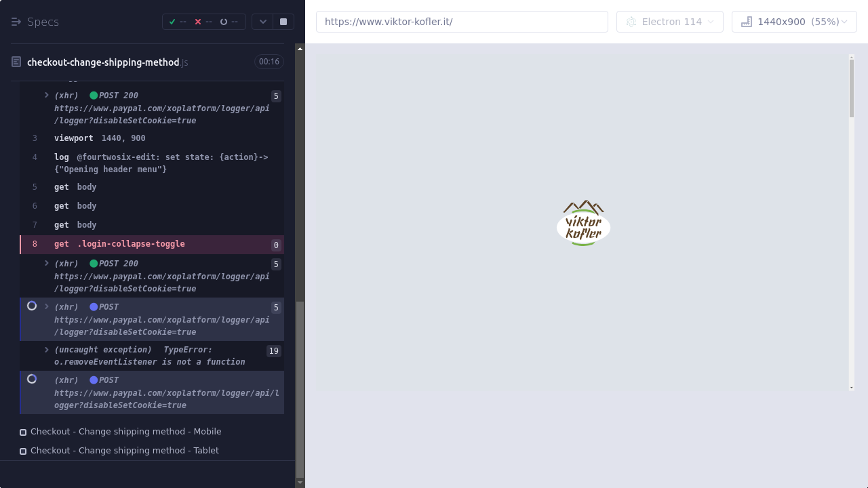The height and width of the screenshot is (488, 868).
Task: Click the URL address field
Action: pos(462,22)
